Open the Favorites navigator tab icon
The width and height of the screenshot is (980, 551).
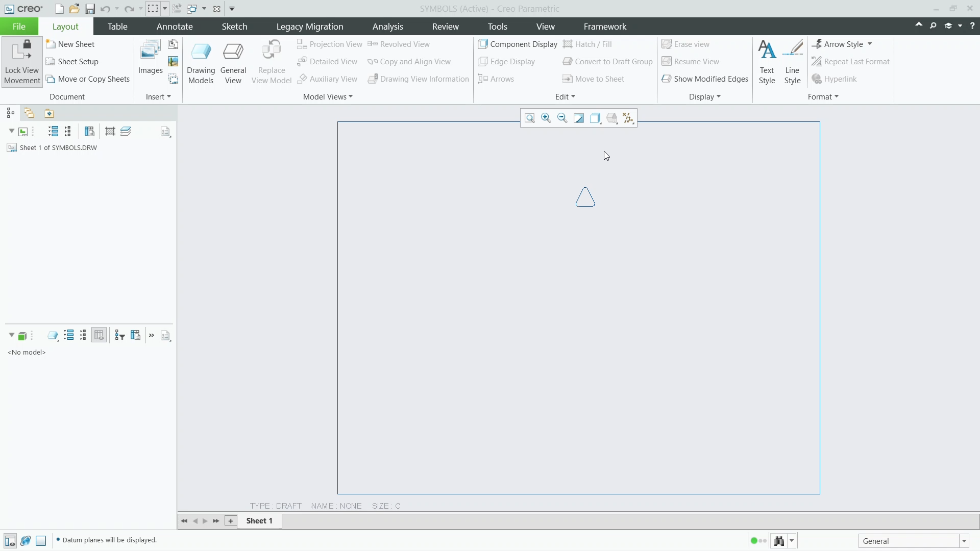[49, 113]
